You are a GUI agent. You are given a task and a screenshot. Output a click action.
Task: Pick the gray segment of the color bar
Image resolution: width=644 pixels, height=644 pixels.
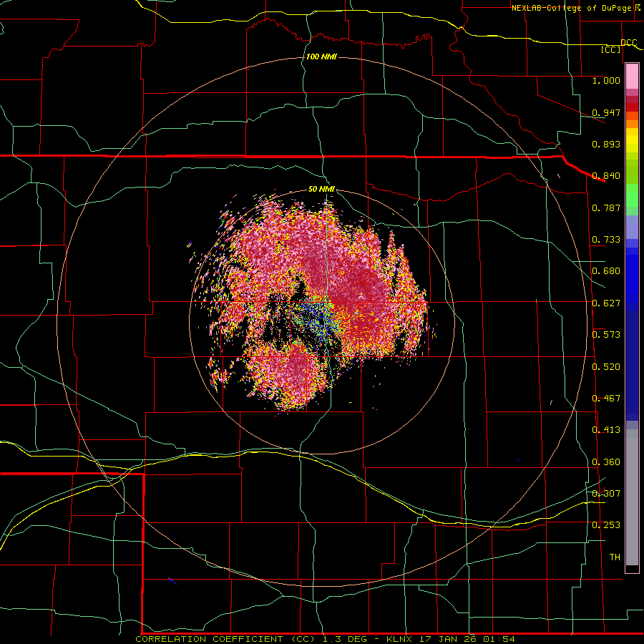[632, 497]
